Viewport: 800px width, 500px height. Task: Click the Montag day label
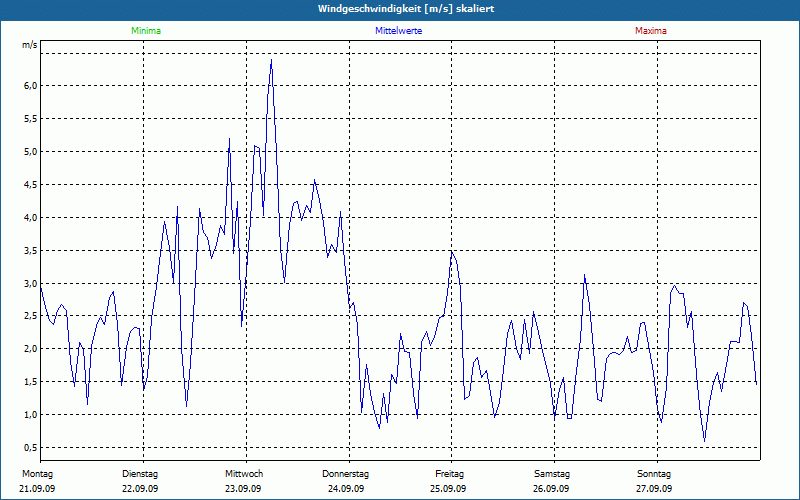[x=37, y=474]
